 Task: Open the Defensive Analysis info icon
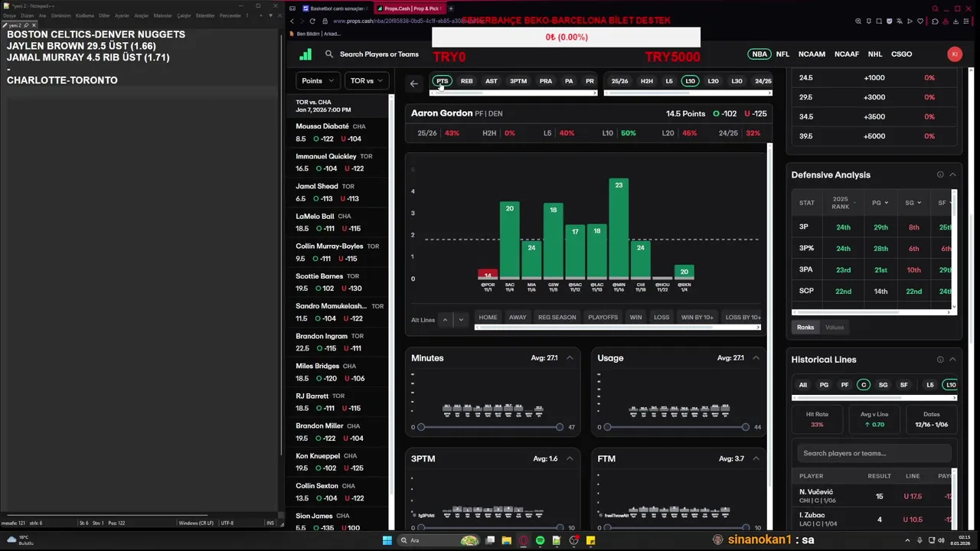click(x=940, y=174)
